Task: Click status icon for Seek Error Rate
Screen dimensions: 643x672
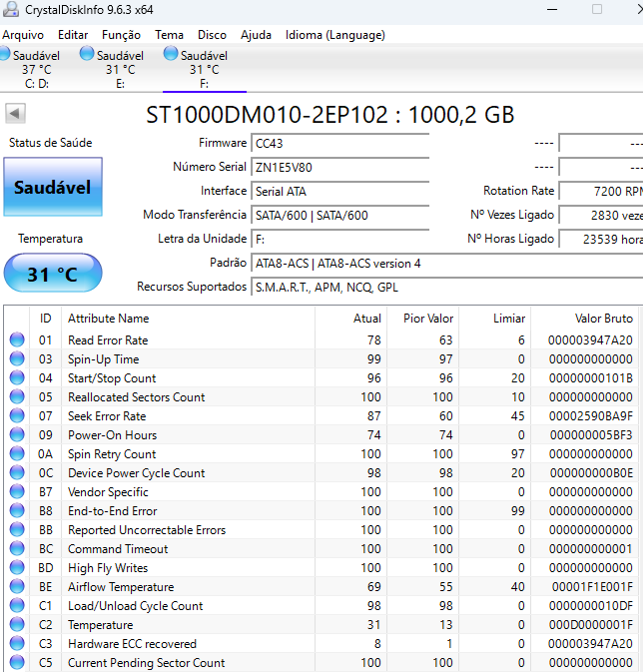Action: point(17,415)
